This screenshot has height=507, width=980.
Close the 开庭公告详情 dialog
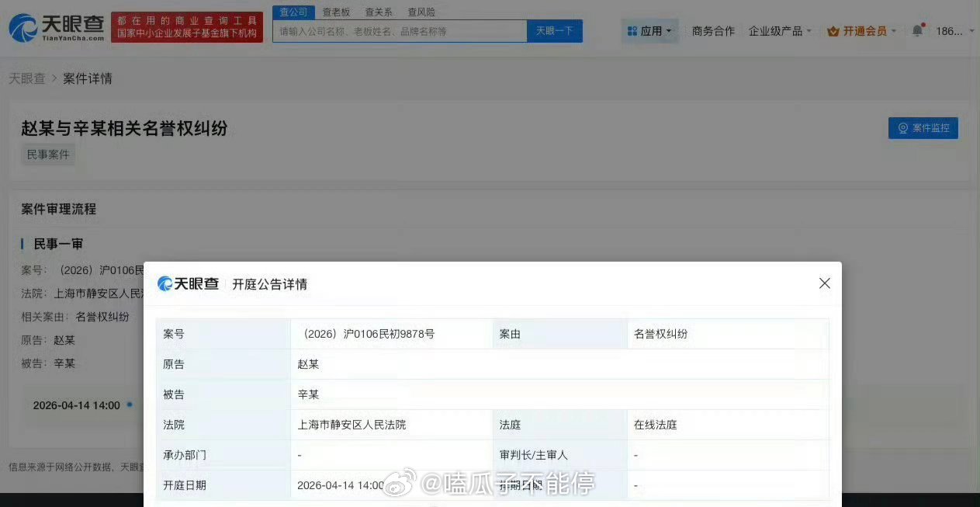click(x=824, y=283)
